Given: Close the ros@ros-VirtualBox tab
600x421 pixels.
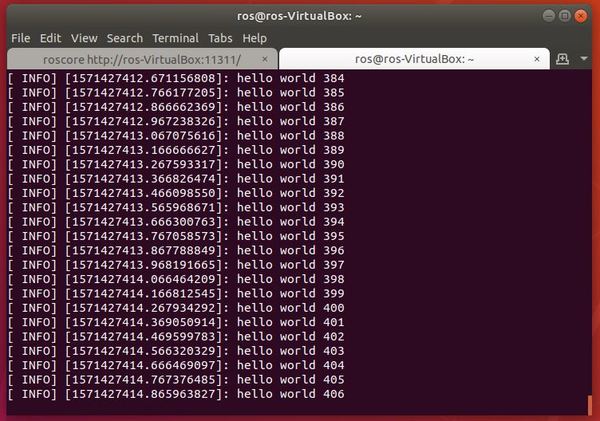Looking at the screenshot, I should (x=537, y=59).
